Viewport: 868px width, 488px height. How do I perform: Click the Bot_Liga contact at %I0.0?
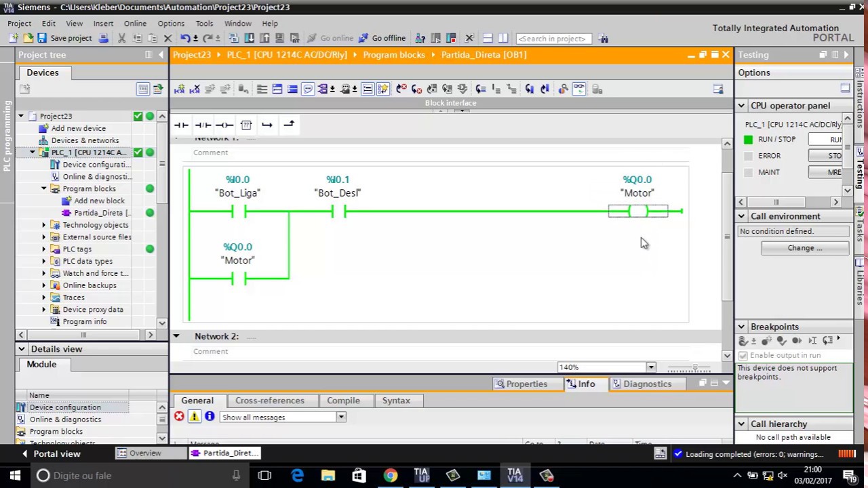(238, 211)
